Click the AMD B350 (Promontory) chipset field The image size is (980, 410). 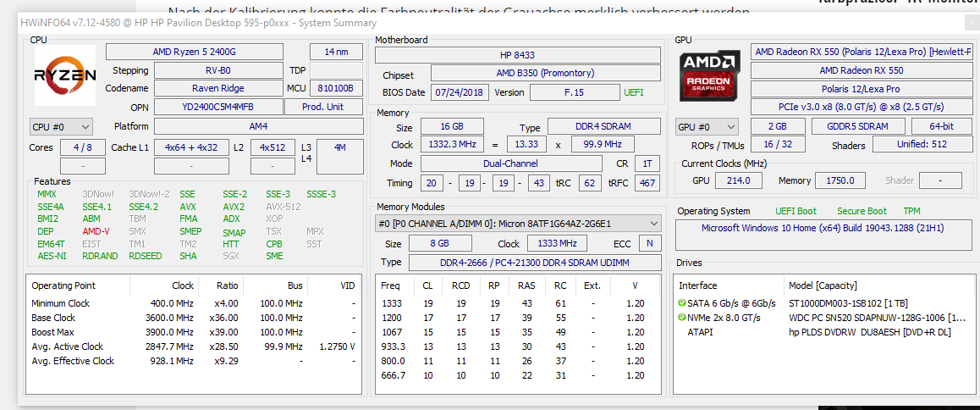(x=546, y=73)
